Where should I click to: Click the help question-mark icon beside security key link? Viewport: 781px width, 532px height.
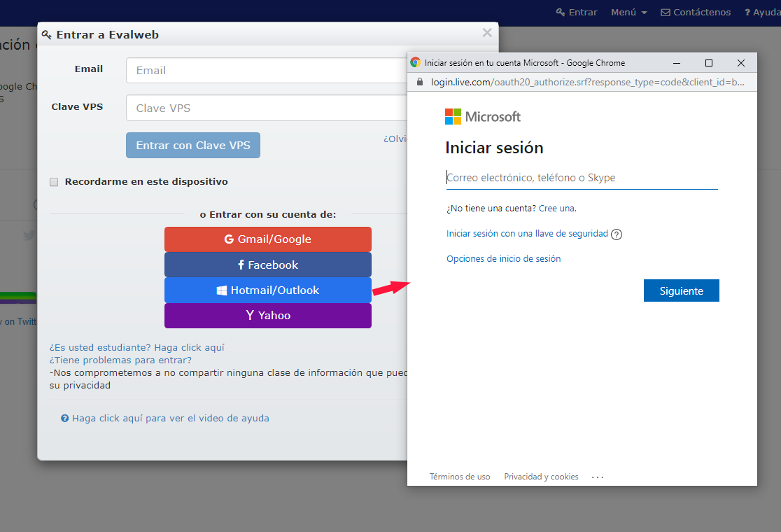coord(616,234)
